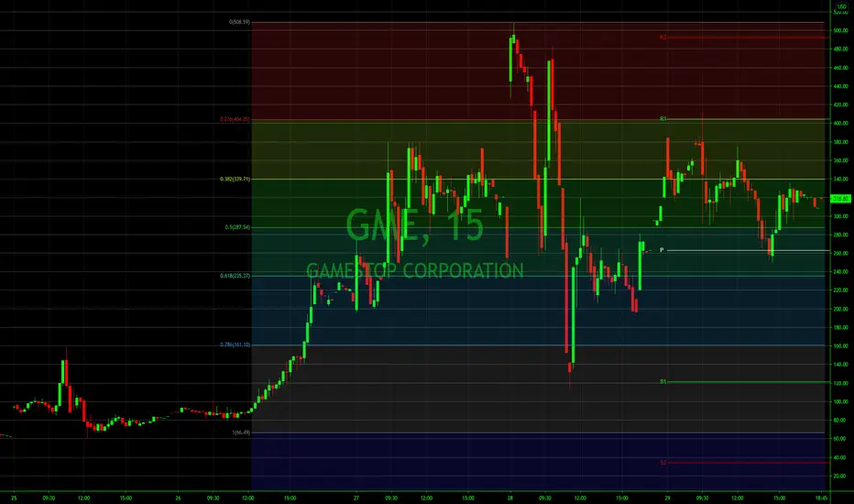Image resolution: width=854 pixels, height=504 pixels.
Task: Click the 440.00 price axis label
Action: [840, 87]
